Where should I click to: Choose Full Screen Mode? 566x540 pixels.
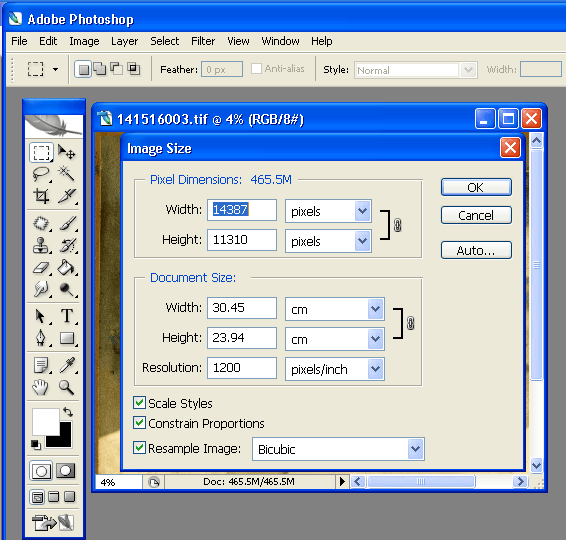[x=69, y=497]
